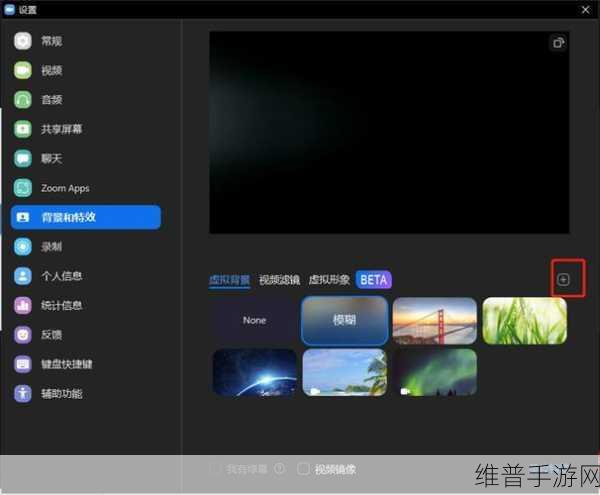This screenshot has height=495, width=600.
Task: Open the 反馈 feedback smiley icon
Action: pos(23,335)
